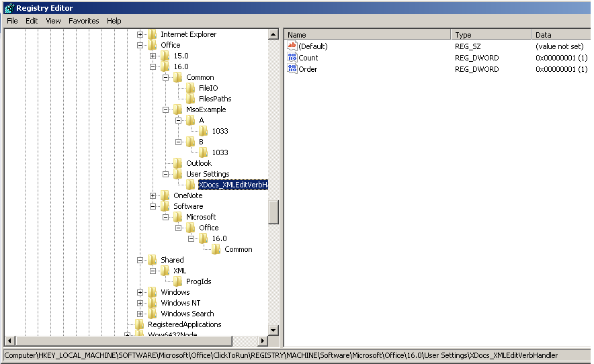Click the Name column header
This screenshot has height=364, width=594.
[368, 35]
